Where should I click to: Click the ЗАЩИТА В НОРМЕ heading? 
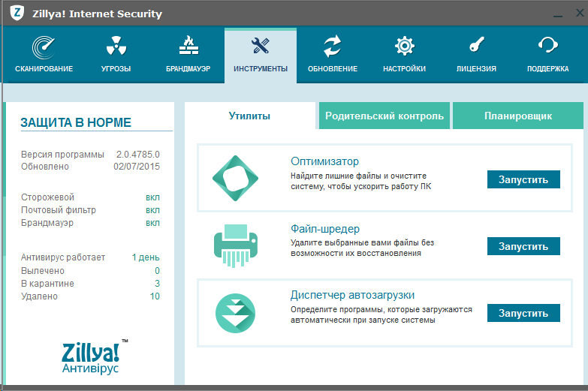tap(76, 122)
